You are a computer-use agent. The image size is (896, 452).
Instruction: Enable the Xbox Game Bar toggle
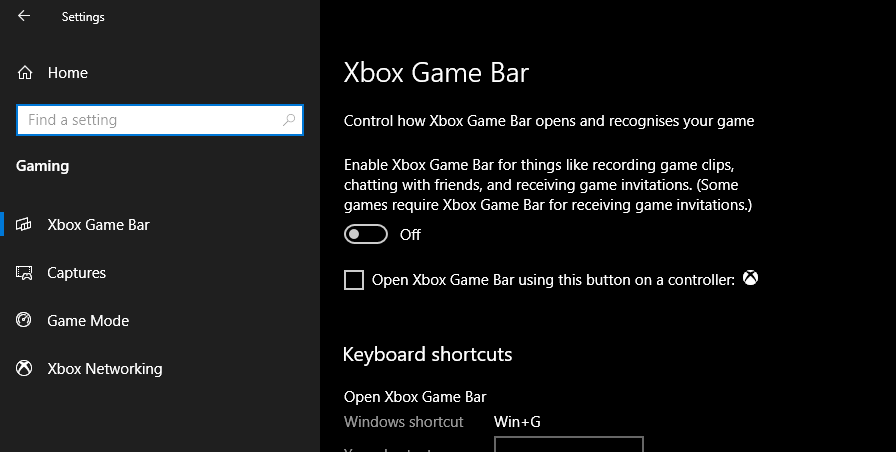tap(366, 234)
